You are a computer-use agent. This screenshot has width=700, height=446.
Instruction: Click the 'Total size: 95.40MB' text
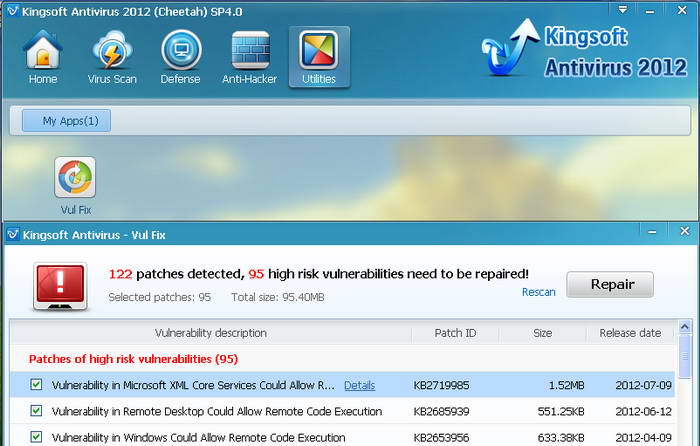[278, 297]
